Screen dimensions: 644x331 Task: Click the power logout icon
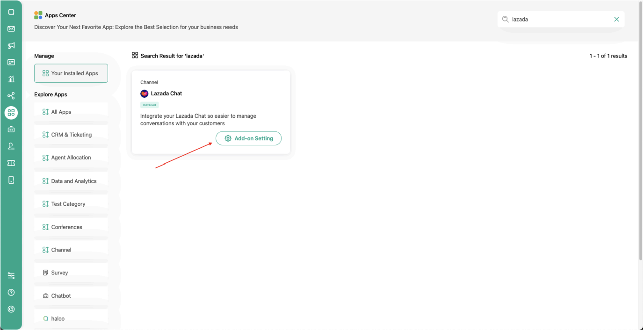pyautogui.click(x=11, y=309)
